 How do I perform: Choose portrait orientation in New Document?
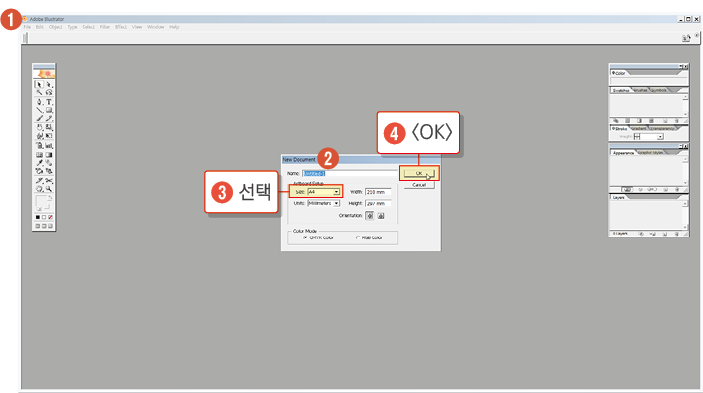tap(369, 216)
